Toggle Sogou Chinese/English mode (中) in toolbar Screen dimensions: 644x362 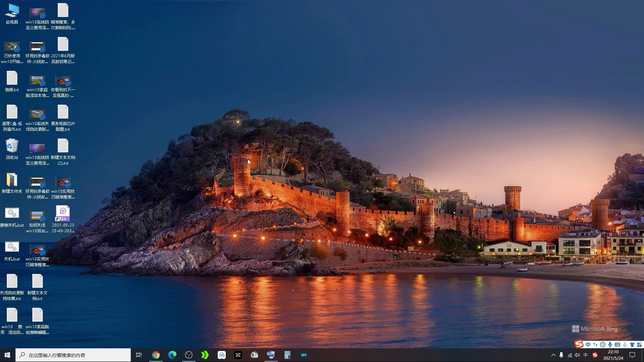(588, 345)
